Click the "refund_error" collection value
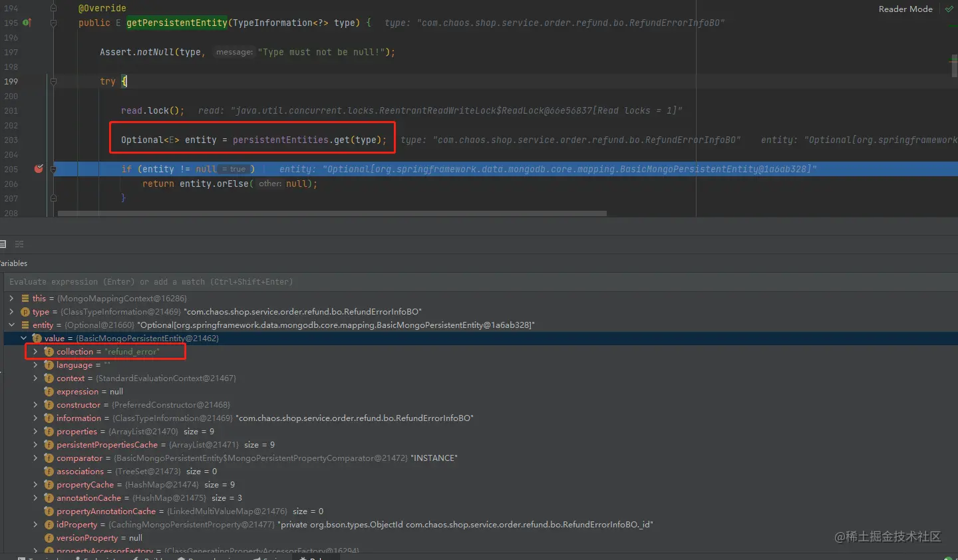958x560 pixels. (x=132, y=352)
